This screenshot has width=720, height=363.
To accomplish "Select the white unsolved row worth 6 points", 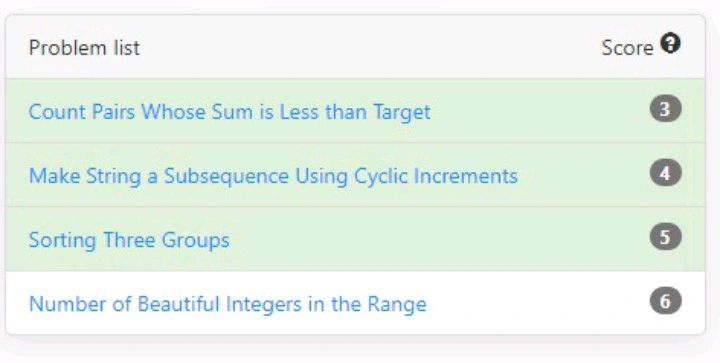I will (355, 302).
